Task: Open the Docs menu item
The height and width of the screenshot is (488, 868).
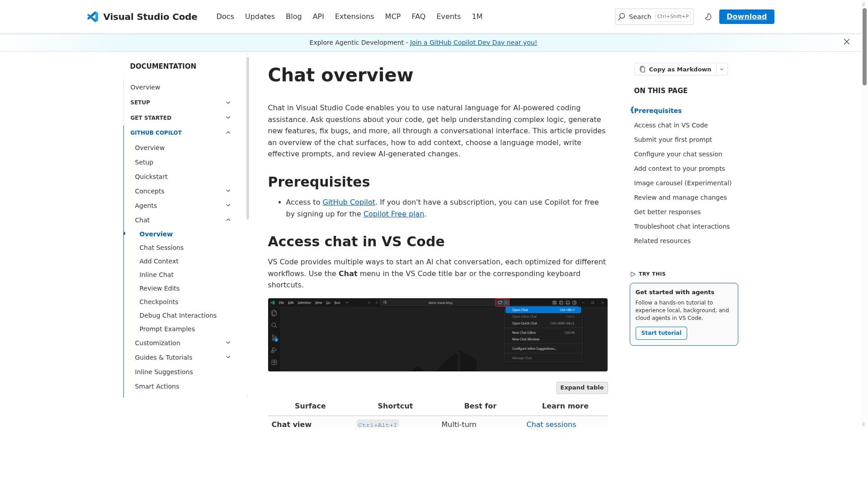Action: click(225, 17)
